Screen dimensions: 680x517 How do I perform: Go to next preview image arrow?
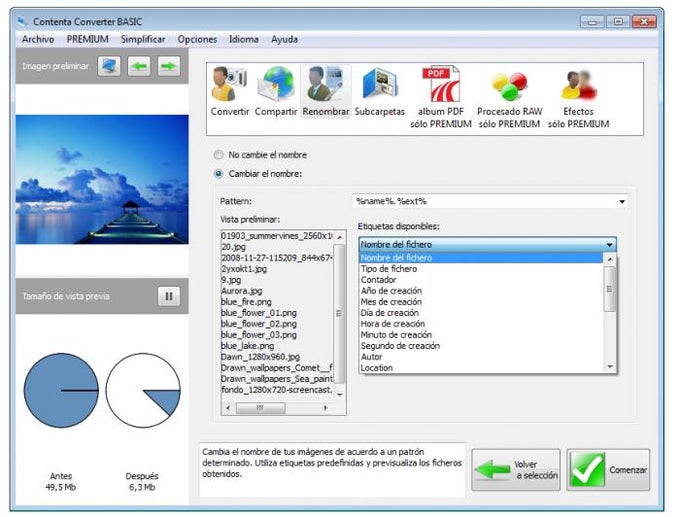coord(169,66)
